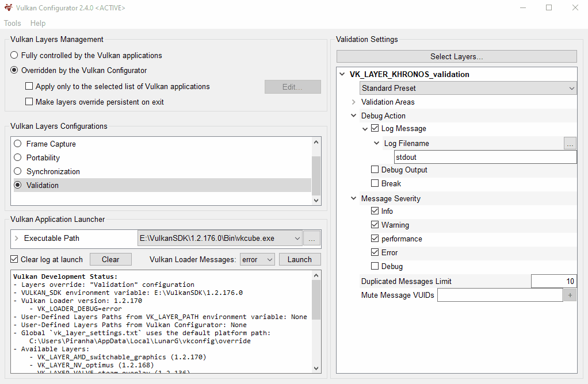Click the Select Layers... button
This screenshot has width=588, height=384.
coord(456,56)
